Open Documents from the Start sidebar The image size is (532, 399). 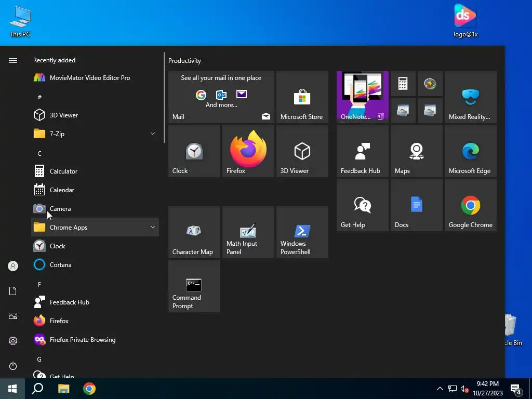tap(13, 291)
